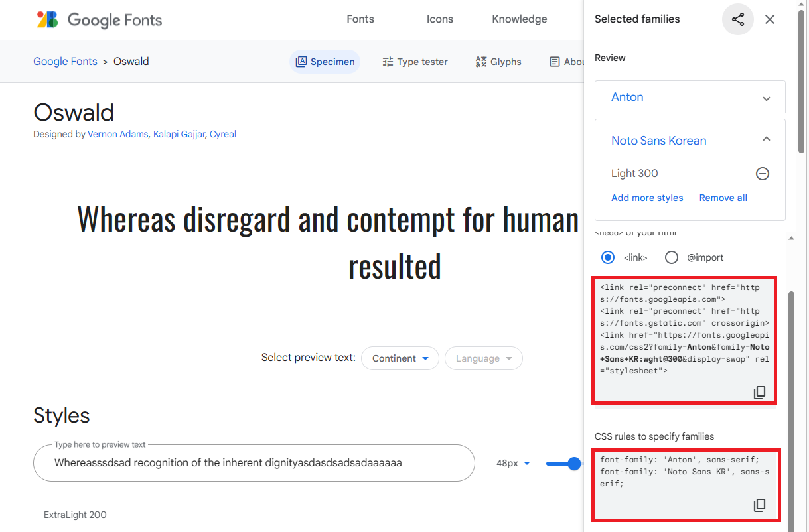Click the 'CSS rules to specify families' label
The height and width of the screenshot is (532, 809).
(x=654, y=436)
